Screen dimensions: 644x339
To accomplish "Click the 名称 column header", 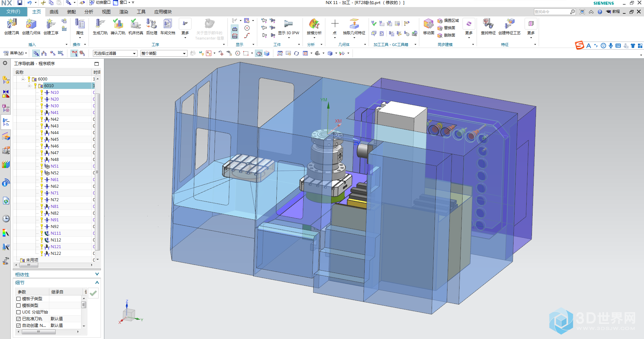I will 53,72.
